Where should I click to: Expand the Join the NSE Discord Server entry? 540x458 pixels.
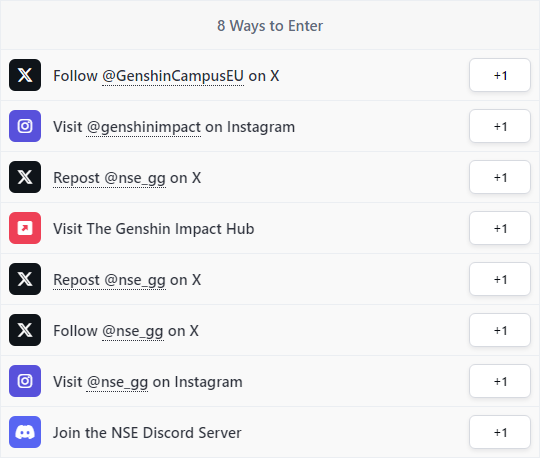[270, 432]
